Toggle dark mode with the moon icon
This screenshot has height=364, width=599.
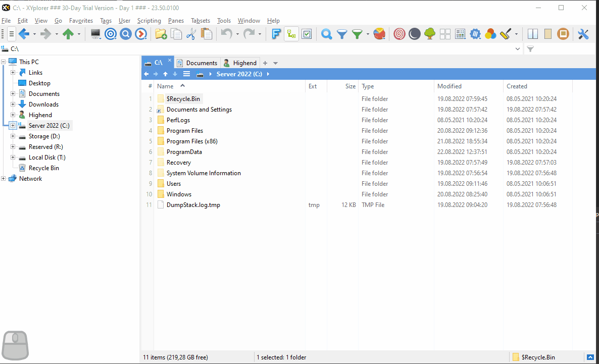click(x=415, y=34)
